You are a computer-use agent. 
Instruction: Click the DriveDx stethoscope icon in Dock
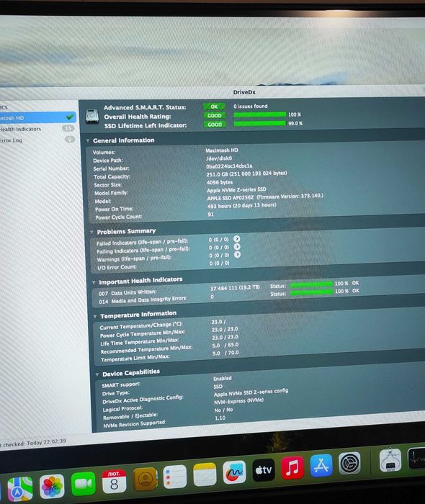pos(390,460)
